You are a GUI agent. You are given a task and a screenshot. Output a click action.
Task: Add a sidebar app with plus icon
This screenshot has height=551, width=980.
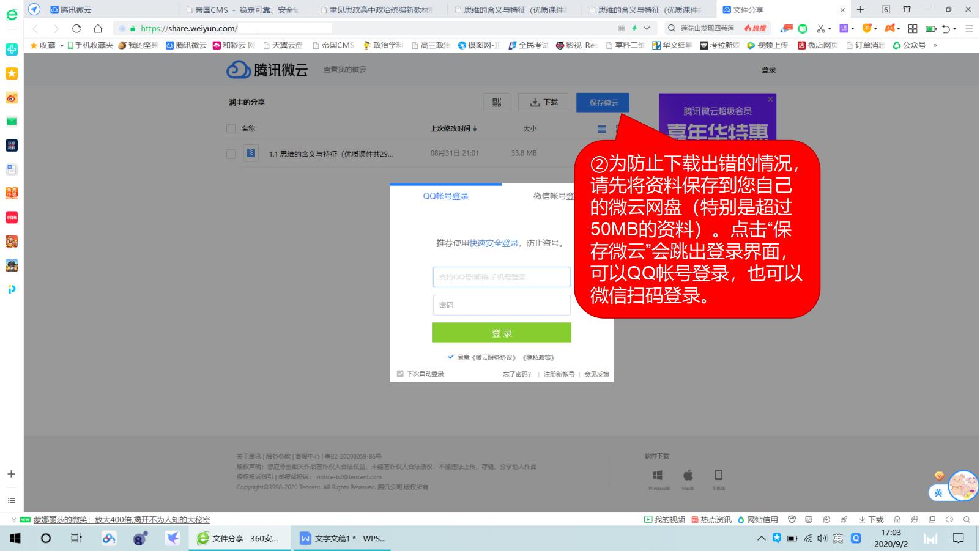coord(11,474)
